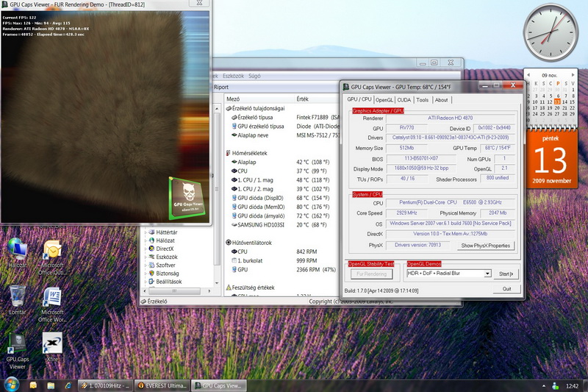
Task: Open the Súgó menu in EVEREST
Action: (254, 76)
